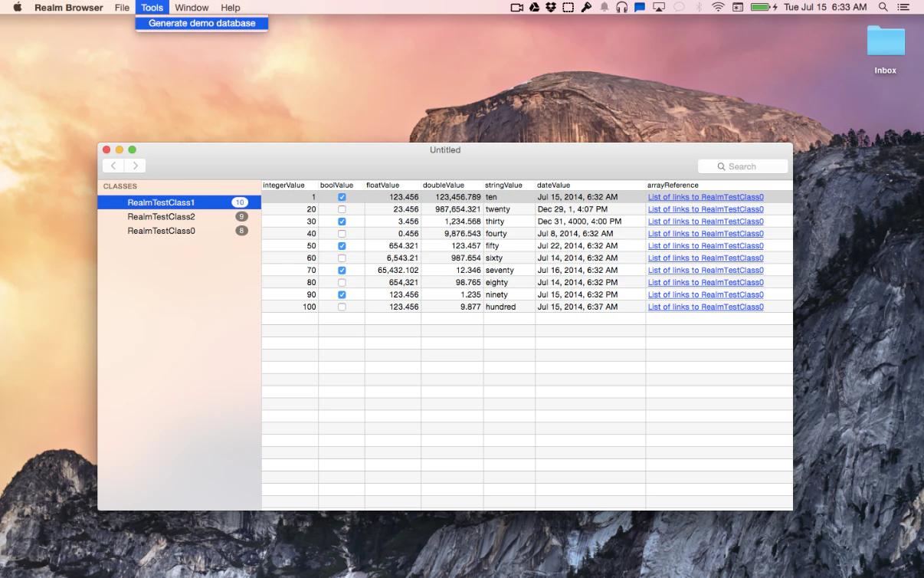This screenshot has width=924, height=578.
Task: Check boolValue for row 'fourty'
Action: pyautogui.click(x=342, y=234)
